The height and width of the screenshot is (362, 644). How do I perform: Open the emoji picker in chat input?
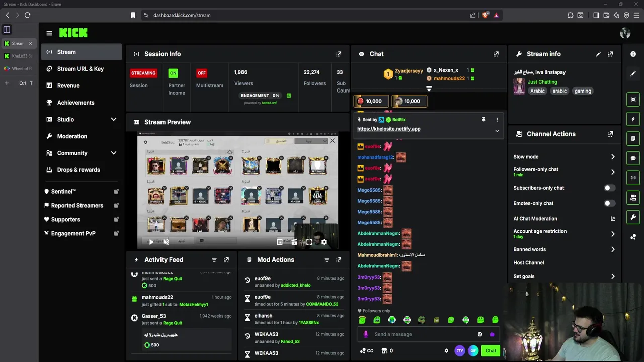click(480, 334)
